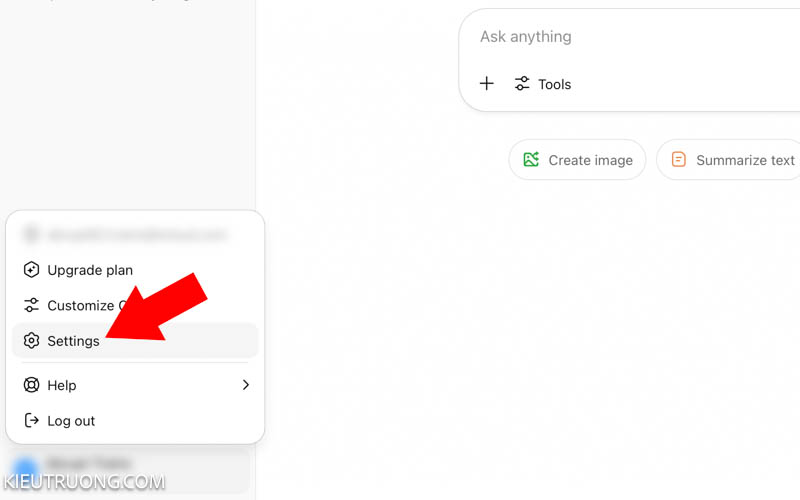The width and height of the screenshot is (800, 500).
Task: Select the Upgrade plan menu entry
Action: click(90, 270)
